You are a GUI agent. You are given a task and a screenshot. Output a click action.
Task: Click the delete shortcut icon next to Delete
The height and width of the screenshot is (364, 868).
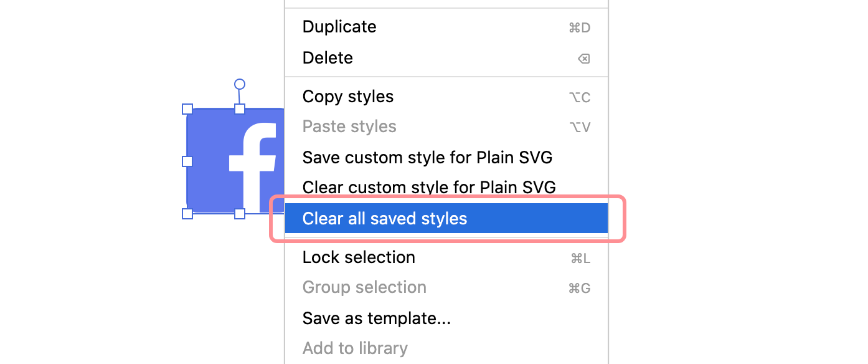[583, 58]
